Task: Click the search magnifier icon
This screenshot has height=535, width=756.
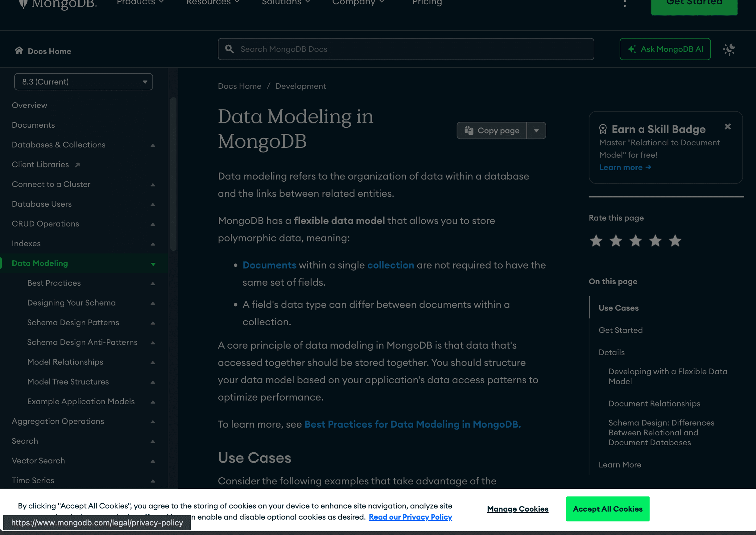Action: pyautogui.click(x=229, y=49)
